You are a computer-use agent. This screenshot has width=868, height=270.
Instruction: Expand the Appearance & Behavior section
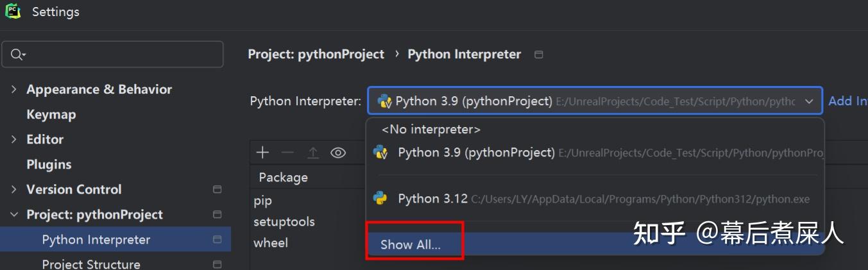[13, 89]
